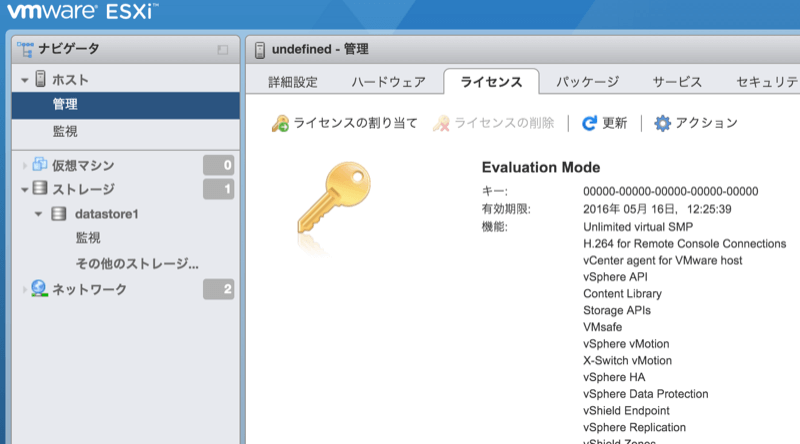800x444 pixels.
Task: Expand the 仮想マシン tree node
Action: [24, 165]
